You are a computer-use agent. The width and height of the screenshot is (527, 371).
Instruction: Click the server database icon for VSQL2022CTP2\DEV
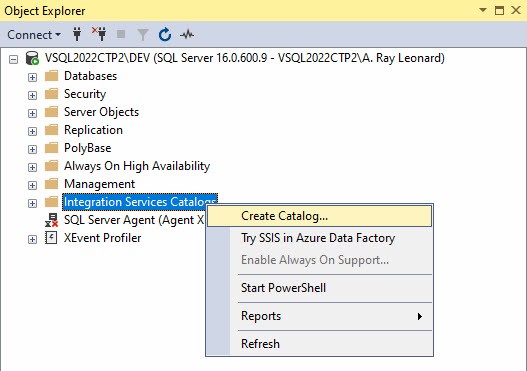(32, 58)
